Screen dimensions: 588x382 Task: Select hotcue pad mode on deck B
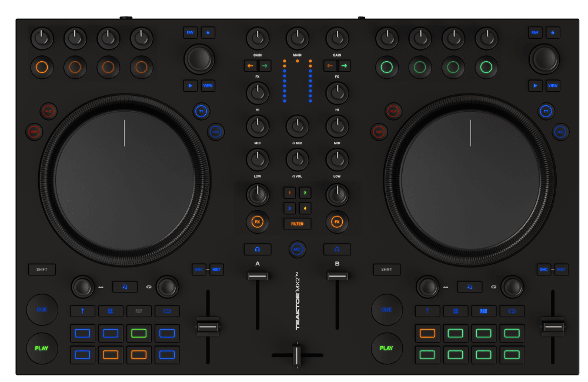coord(427,311)
